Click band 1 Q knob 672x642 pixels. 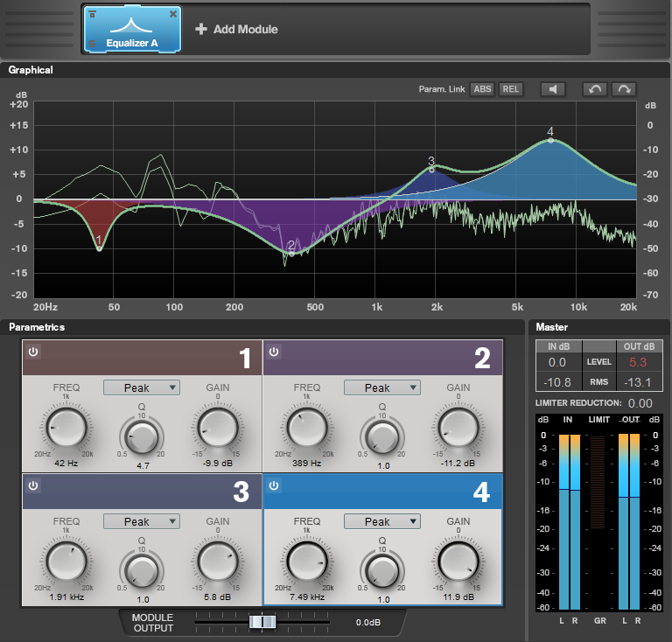(142, 437)
